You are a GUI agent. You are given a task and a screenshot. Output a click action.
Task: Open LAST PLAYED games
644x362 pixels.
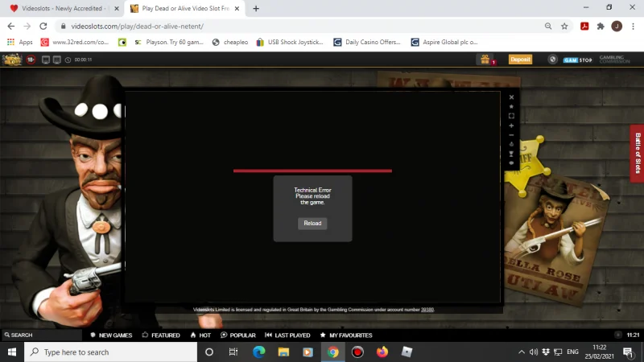pos(287,335)
